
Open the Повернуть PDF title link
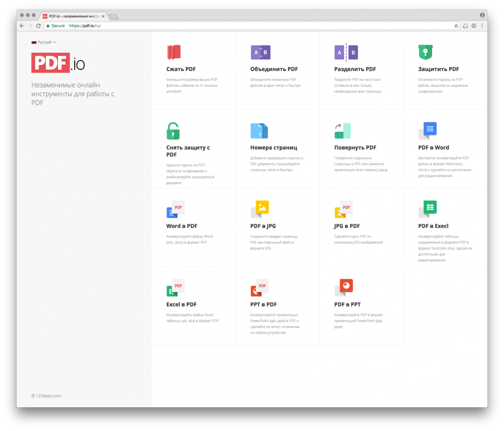tap(355, 148)
